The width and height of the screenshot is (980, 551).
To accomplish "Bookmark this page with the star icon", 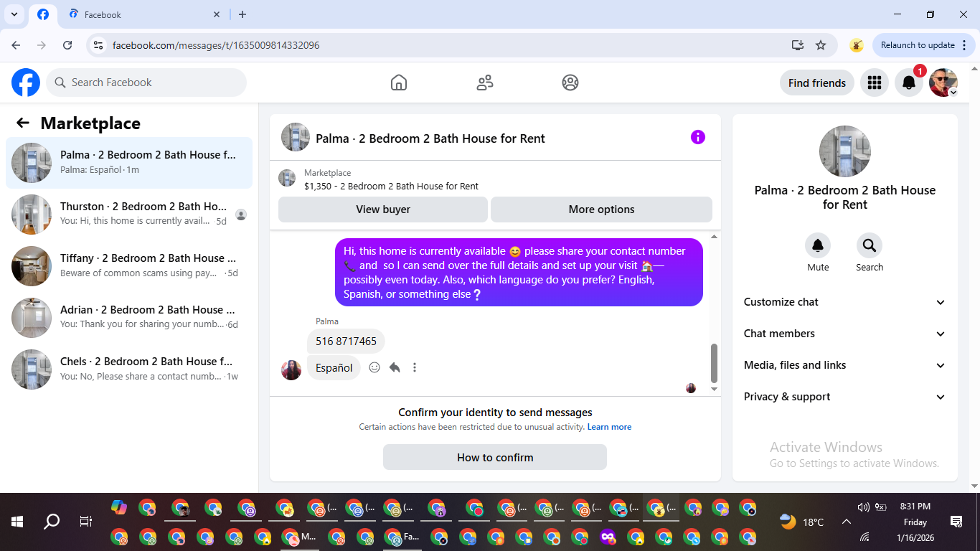I will [x=821, y=45].
